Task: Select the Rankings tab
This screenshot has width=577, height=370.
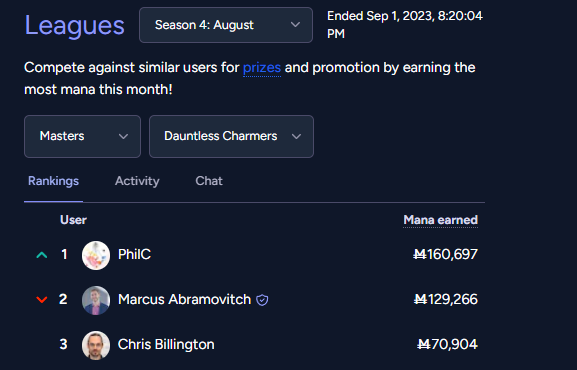Action: (x=53, y=181)
